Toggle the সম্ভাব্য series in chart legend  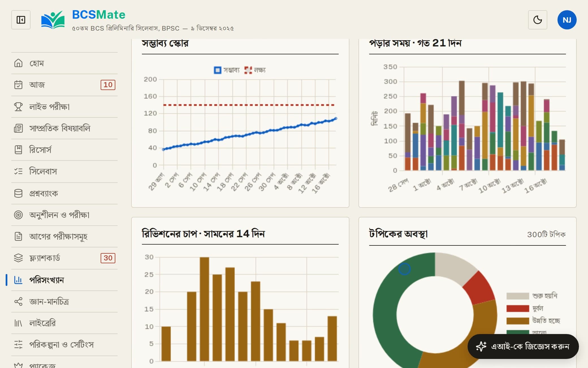pyautogui.click(x=226, y=70)
